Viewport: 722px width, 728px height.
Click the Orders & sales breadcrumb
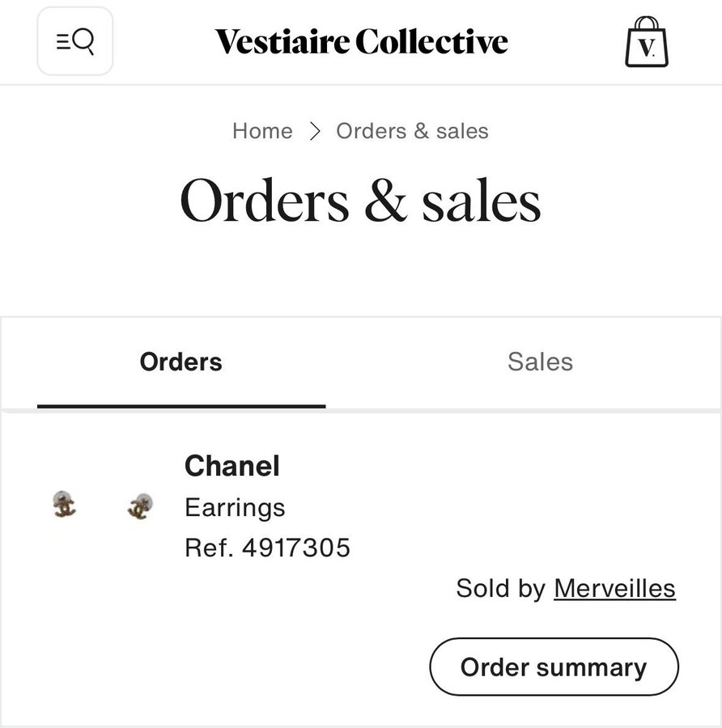point(412,131)
